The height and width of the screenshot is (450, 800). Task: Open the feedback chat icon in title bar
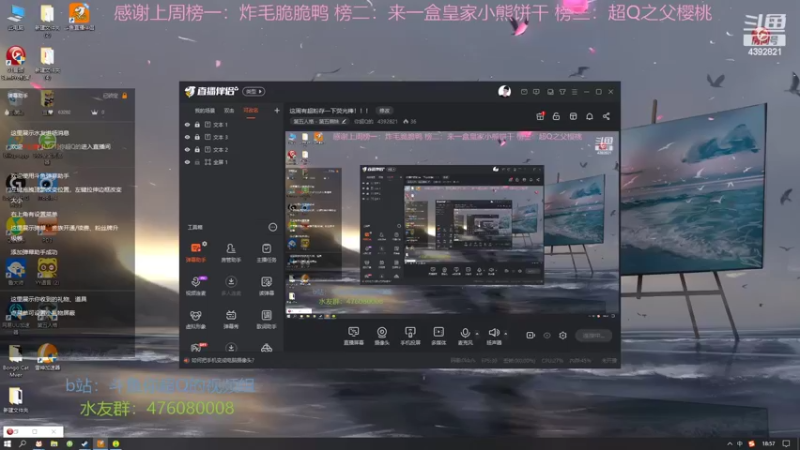(536, 92)
